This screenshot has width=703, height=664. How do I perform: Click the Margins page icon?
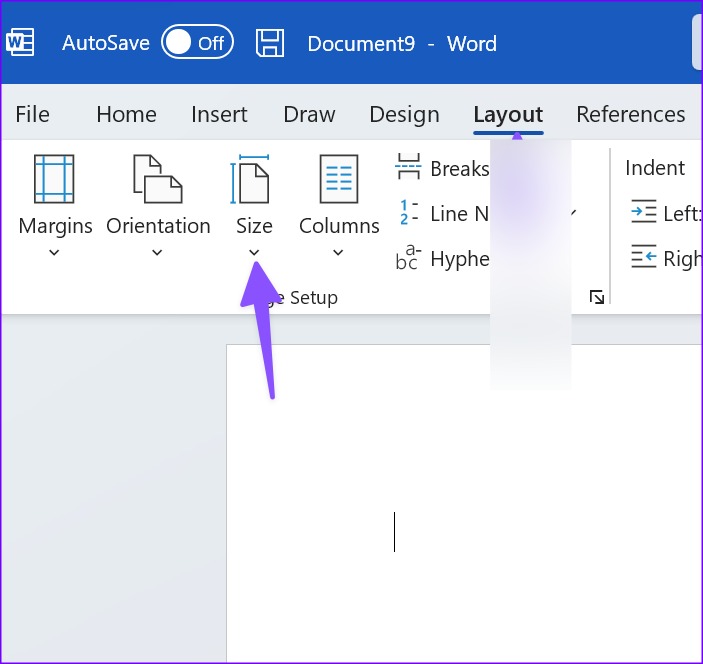54,179
